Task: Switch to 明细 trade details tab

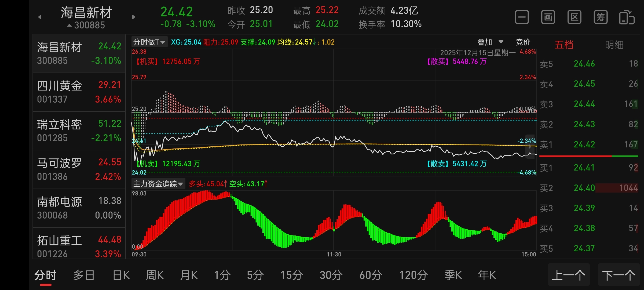Action: coord(614,45)
